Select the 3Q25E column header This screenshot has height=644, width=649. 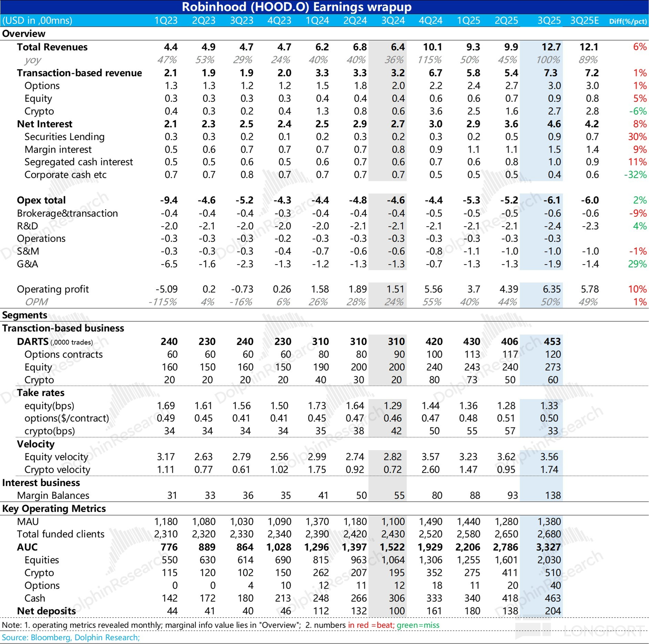click(584, 20)
